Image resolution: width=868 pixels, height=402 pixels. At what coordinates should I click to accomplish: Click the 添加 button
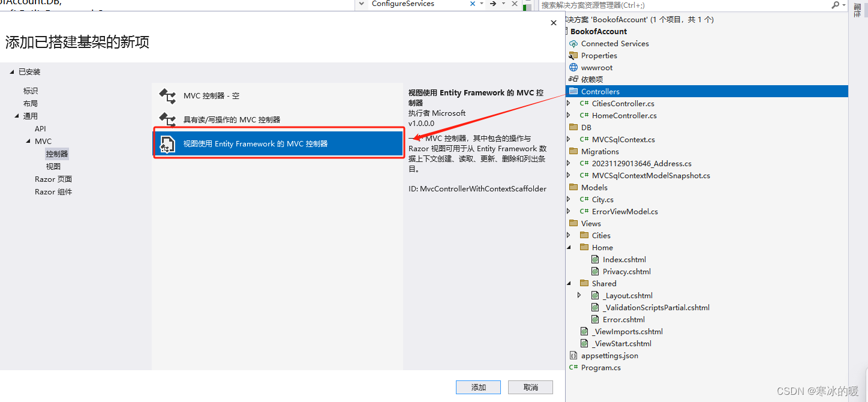coord(478,388)
